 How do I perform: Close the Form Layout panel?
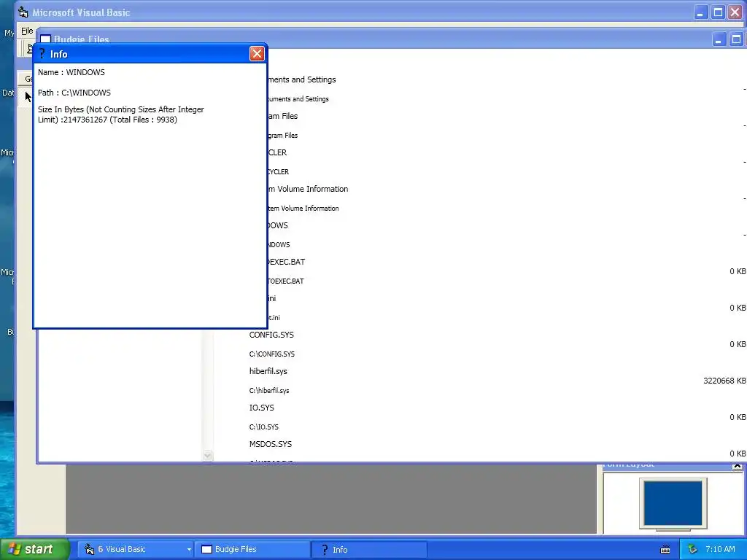pyautogui.click(x=737, y=467)
